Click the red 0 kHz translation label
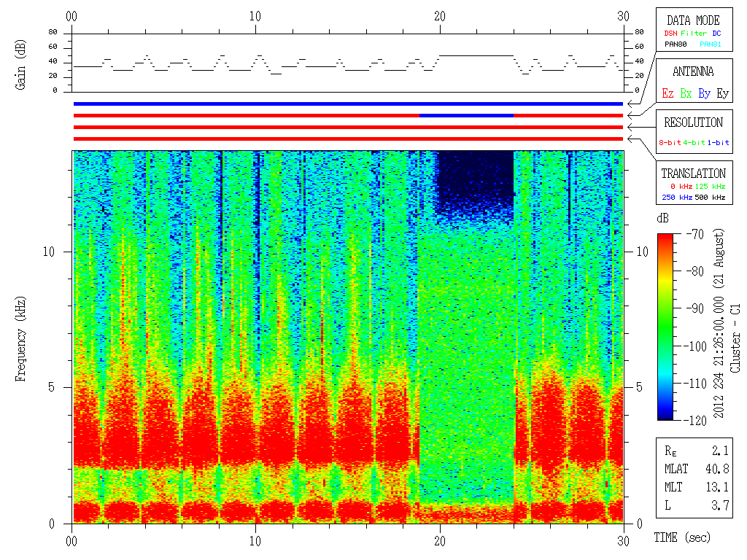 (681, 186)
